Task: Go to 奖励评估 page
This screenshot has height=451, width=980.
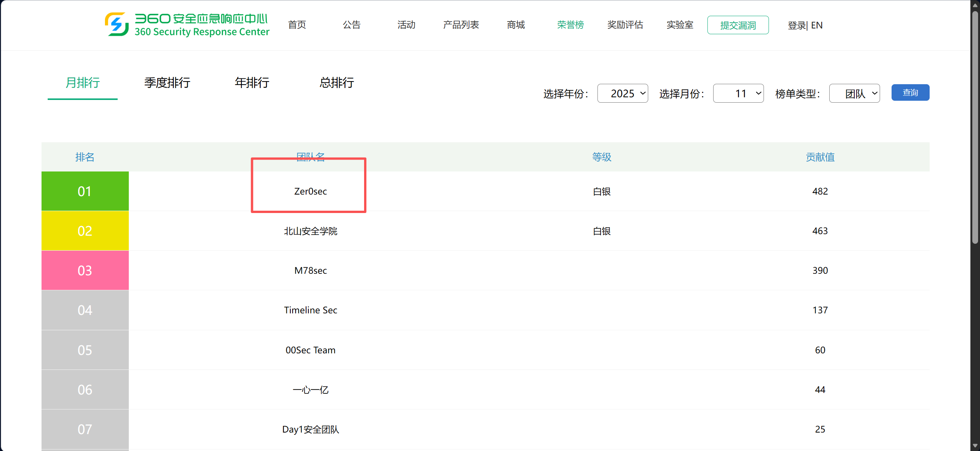Action: [x=625, y=25]
